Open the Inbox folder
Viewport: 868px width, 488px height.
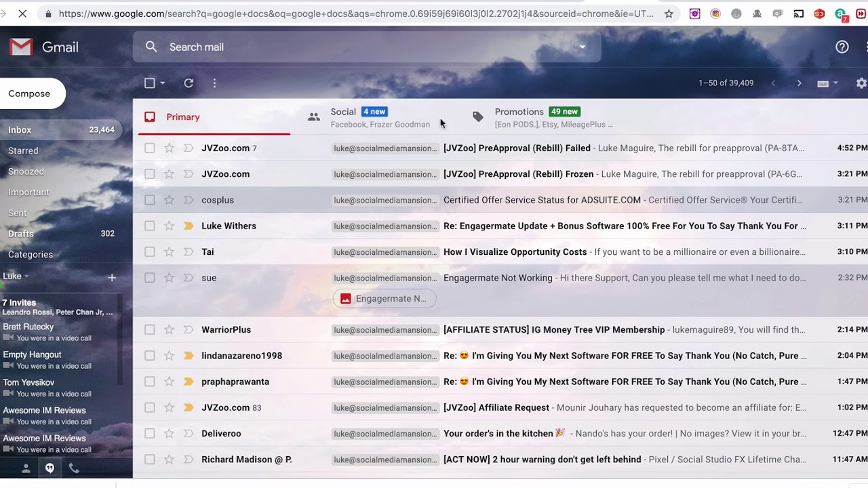tap(60, 129)
